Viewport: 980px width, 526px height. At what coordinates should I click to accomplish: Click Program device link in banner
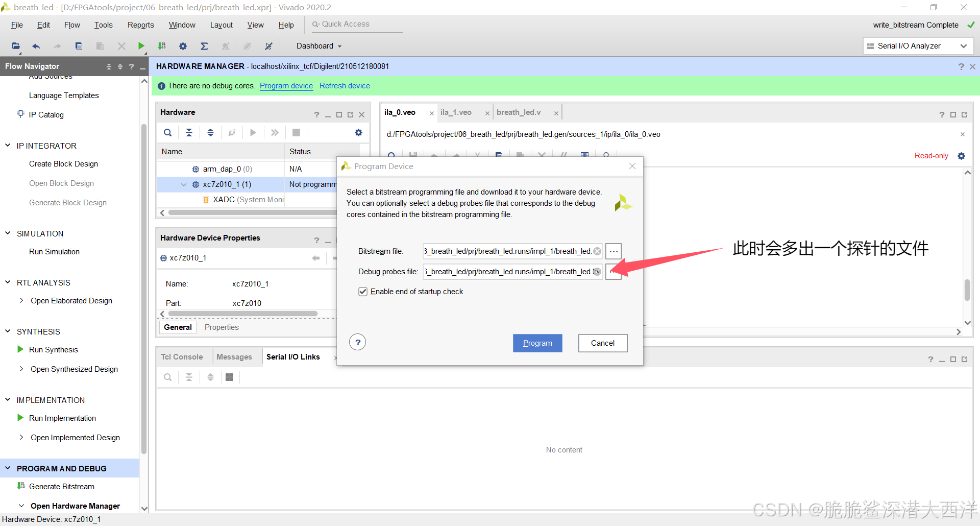pos(286,86)
